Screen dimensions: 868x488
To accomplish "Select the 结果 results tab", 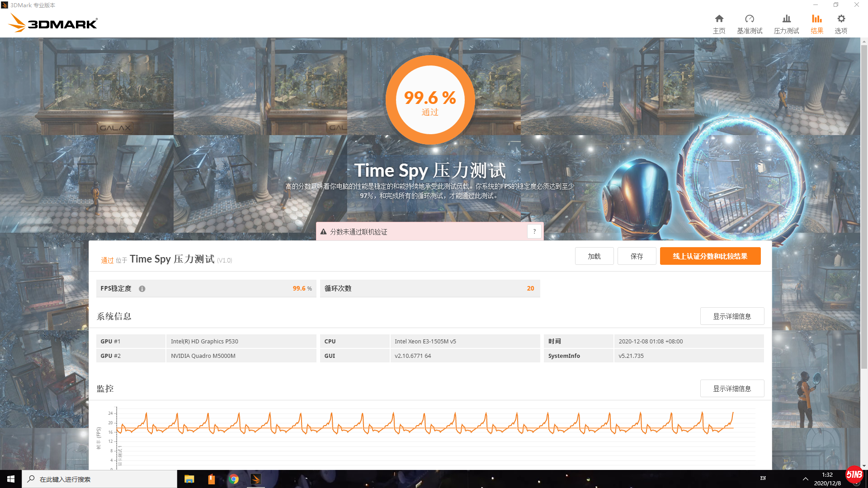I will coord(816,24).
